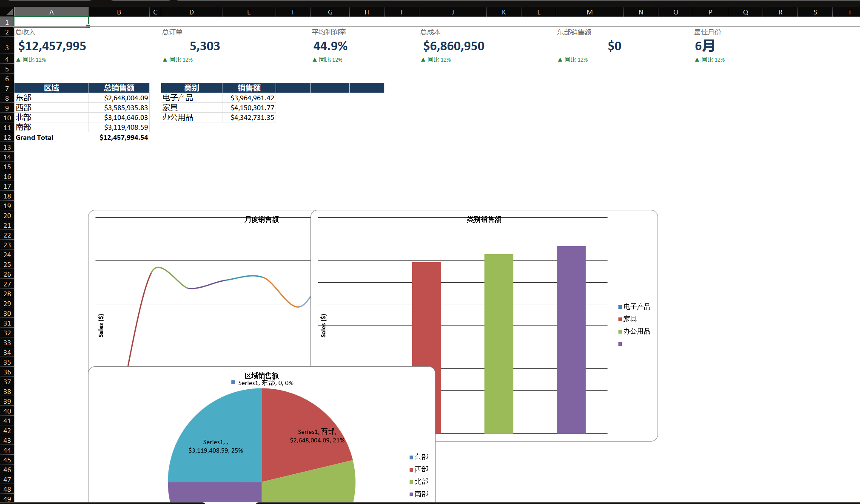This screenshot has height=504, width=860.
Task: Select the 东部 region cell
Action: [x=51, y=98]
